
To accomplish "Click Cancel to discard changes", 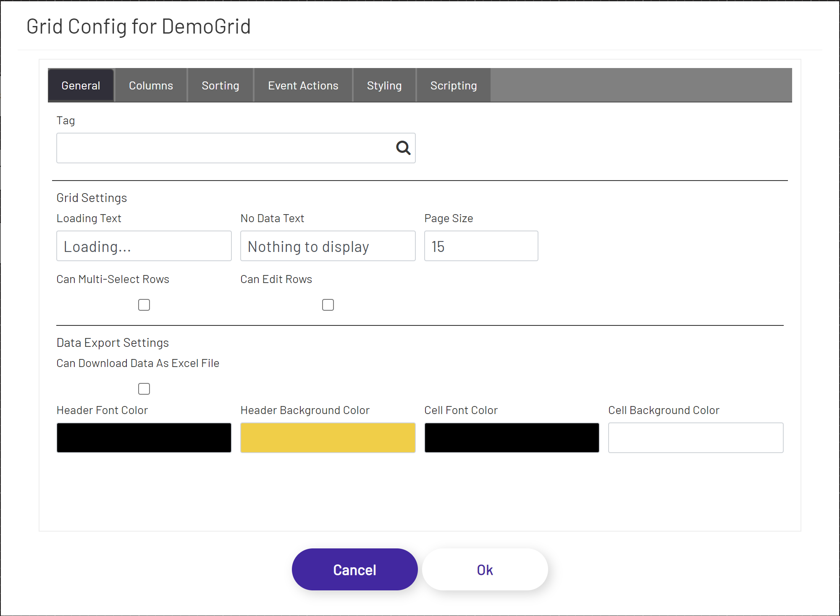I will [354, 569].
